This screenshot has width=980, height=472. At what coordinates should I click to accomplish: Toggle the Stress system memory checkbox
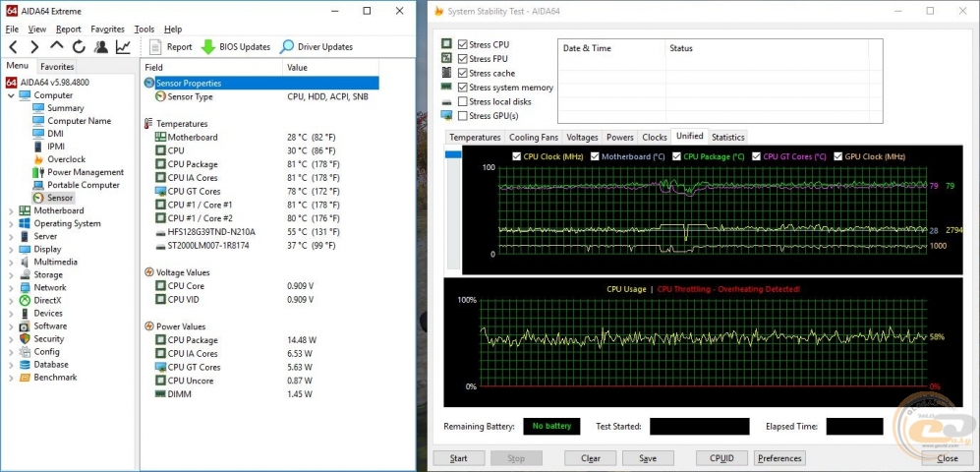[x=463, y=88]
